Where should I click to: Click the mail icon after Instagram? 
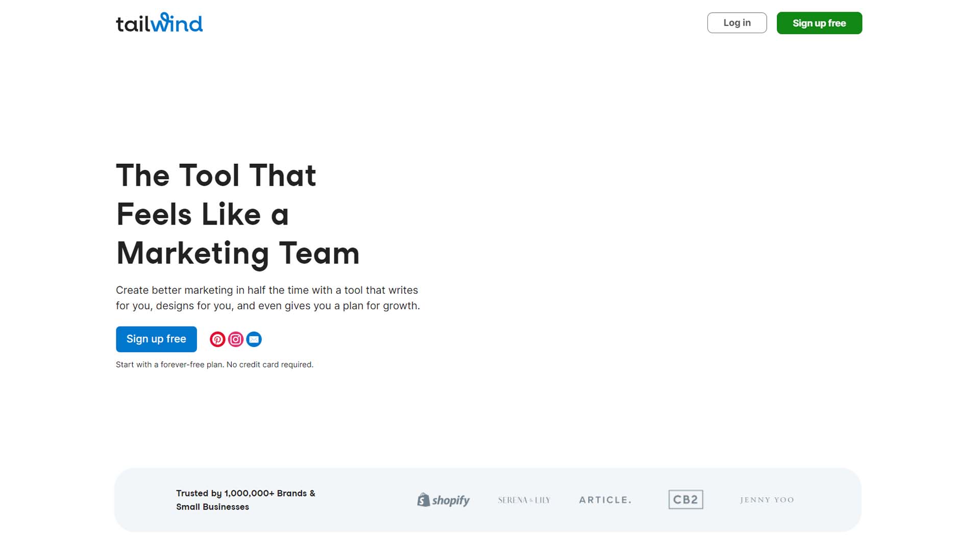[254, 339]
